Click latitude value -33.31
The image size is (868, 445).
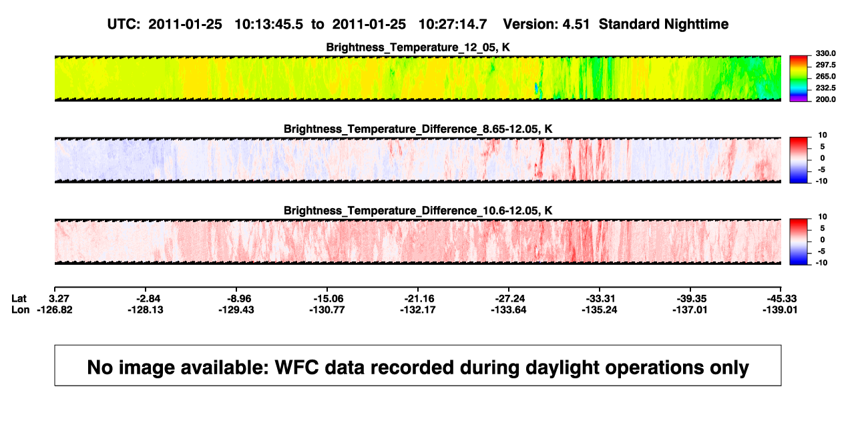point(600,298)
